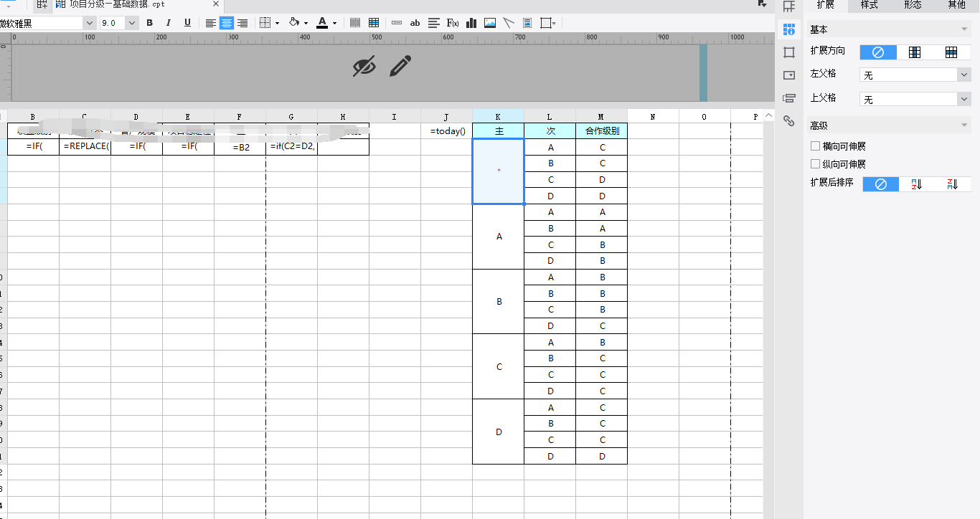This screenshot has width=980, height=519.
Task: Insert floating element icon
Action: coord(545,23)
